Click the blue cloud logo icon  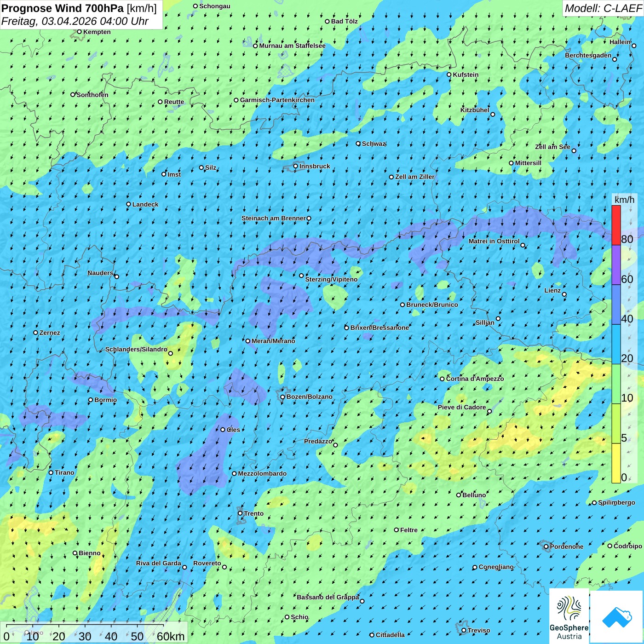pos(617,617)
